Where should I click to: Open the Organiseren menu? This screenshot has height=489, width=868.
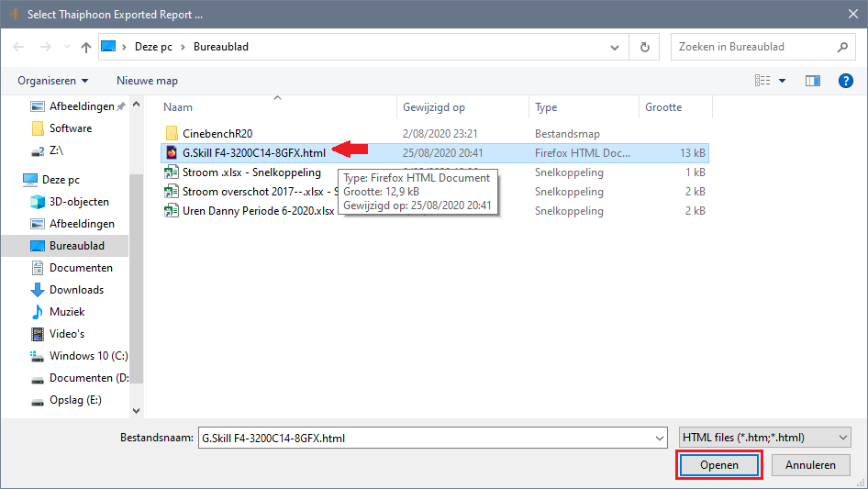[x=52, y=81]
